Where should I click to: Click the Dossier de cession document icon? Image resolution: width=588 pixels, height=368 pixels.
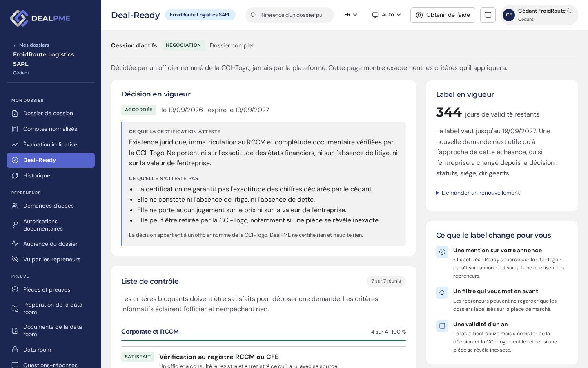coord(15,114)
